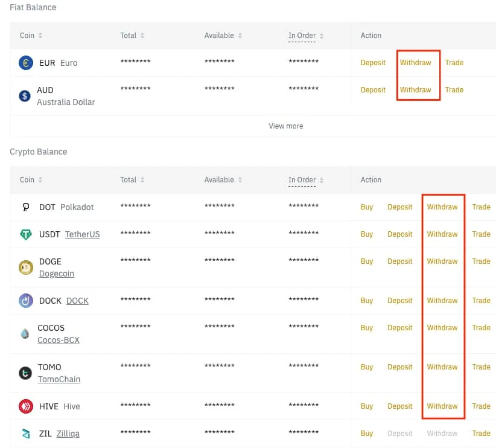This screenshot has height=448, width=496.
Task: Deposit funds into AUD
Action: coord(373,90)
